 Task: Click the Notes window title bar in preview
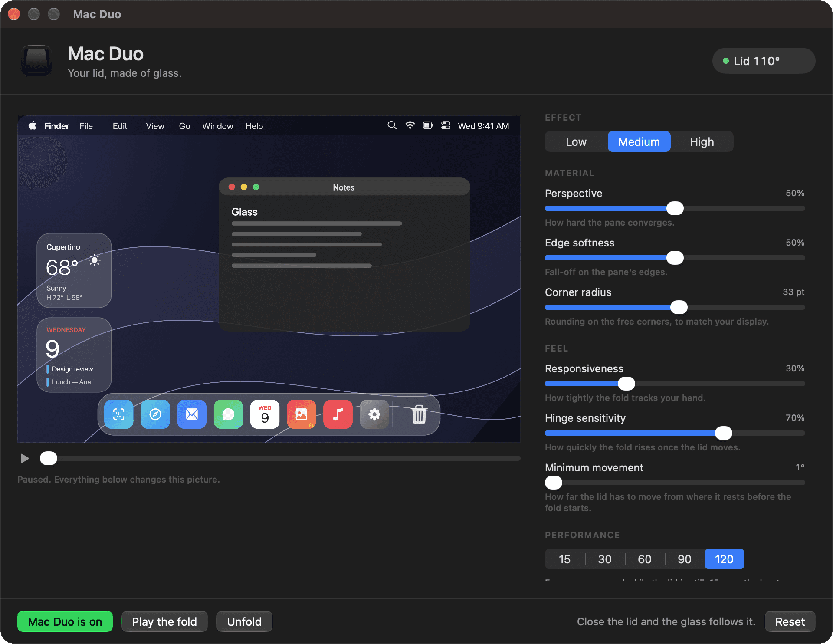344,187
